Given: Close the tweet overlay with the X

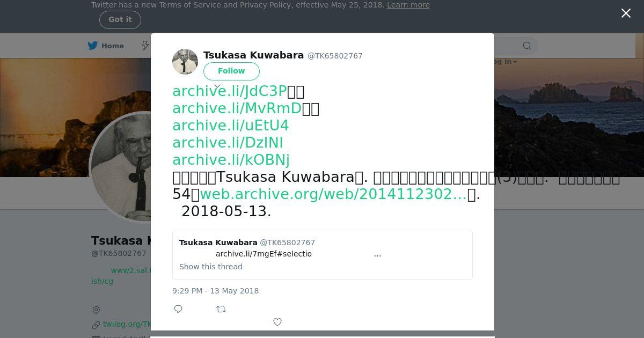Looking at the screenshot, I should point(626,13).
